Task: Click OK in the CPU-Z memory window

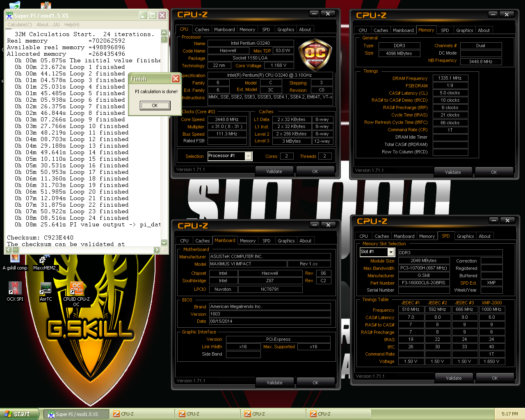Action: (494, 172)
